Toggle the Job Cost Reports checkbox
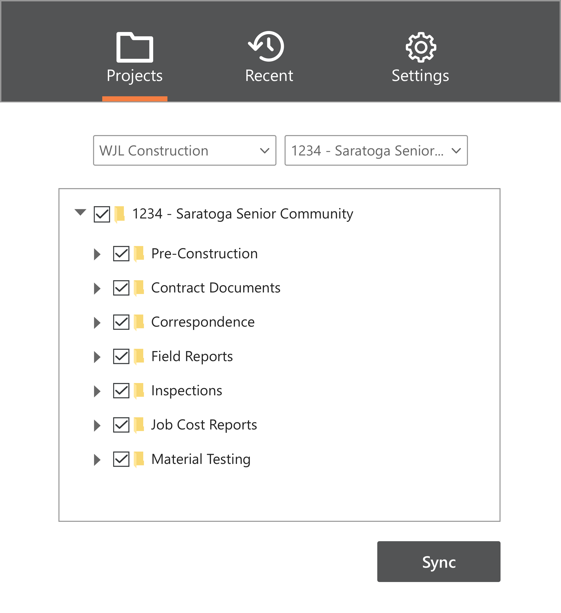This screenshot has height=613, width=561. (121, 425)
